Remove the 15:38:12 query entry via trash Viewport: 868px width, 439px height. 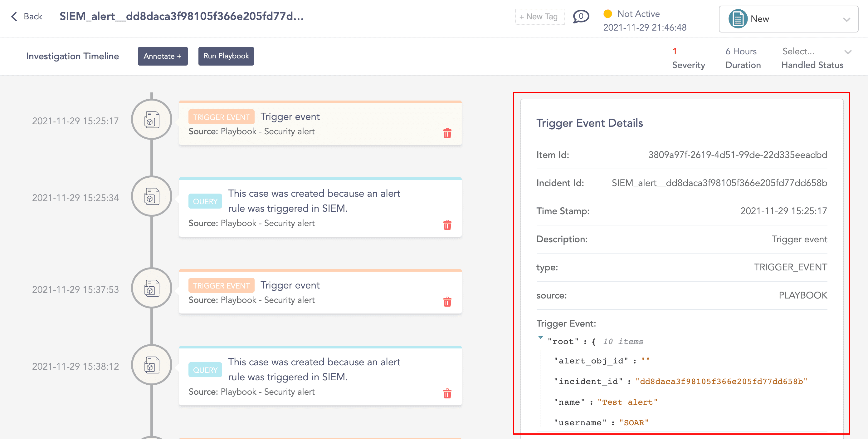coord(447,393)
